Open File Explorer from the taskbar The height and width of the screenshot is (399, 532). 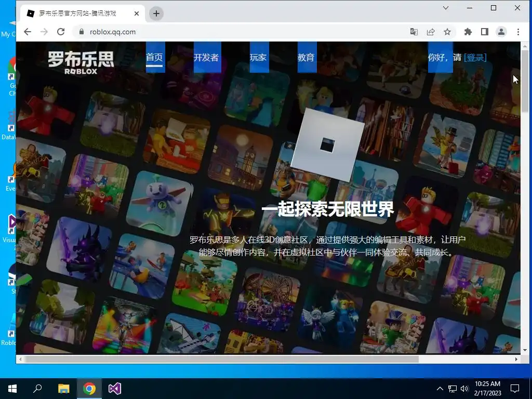tap(63, 389)
